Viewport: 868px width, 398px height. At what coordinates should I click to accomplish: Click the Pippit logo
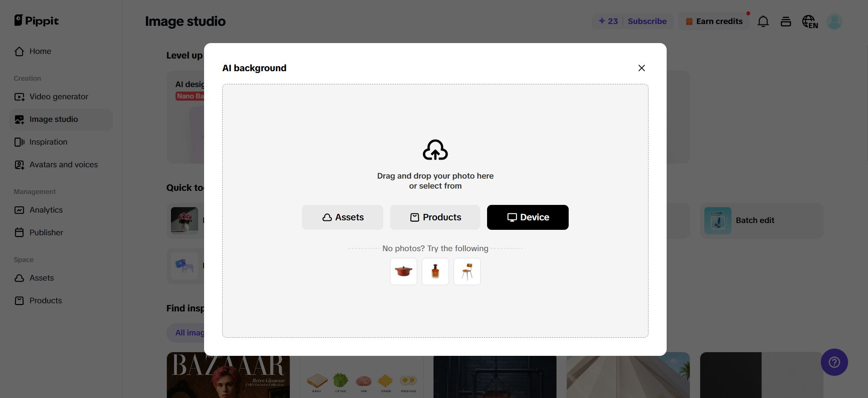(x=36, y=20)
